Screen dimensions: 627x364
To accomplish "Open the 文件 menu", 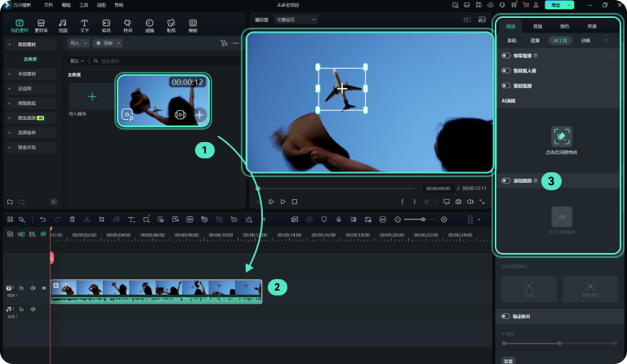I will click(x=48, y=5).
